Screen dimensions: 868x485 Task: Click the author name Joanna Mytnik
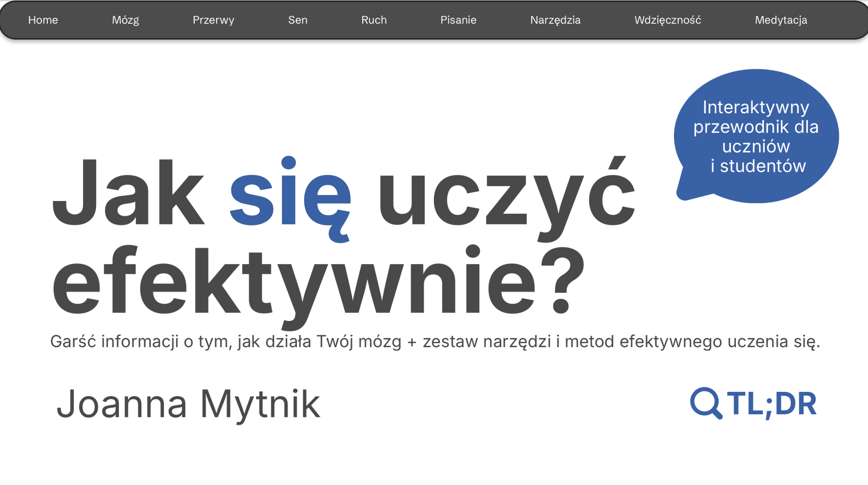(x=188, y=404)
